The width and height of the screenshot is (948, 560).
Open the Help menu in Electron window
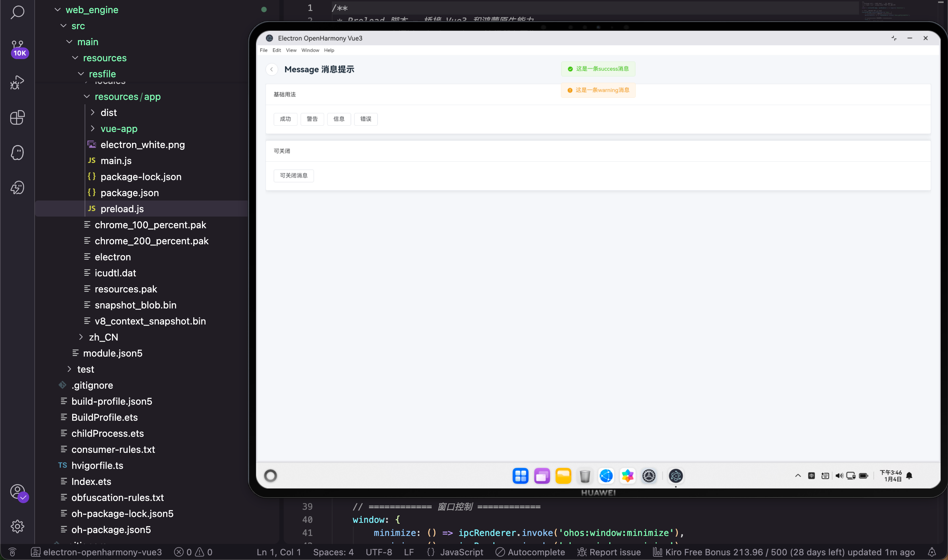(329, 50)
